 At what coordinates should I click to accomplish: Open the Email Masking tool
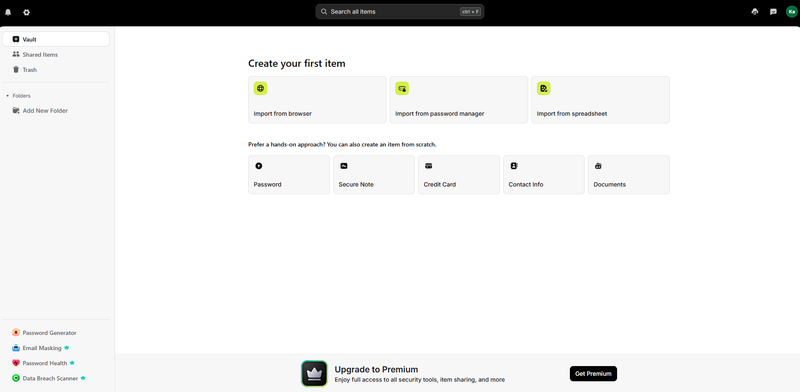point(56,348)
